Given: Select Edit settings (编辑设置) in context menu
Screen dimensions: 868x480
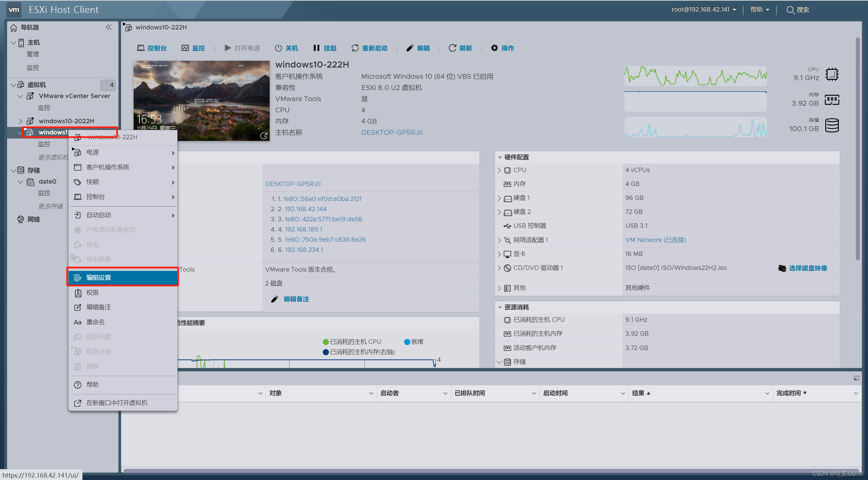Looking at the screenshot, I should pos(123,277).
